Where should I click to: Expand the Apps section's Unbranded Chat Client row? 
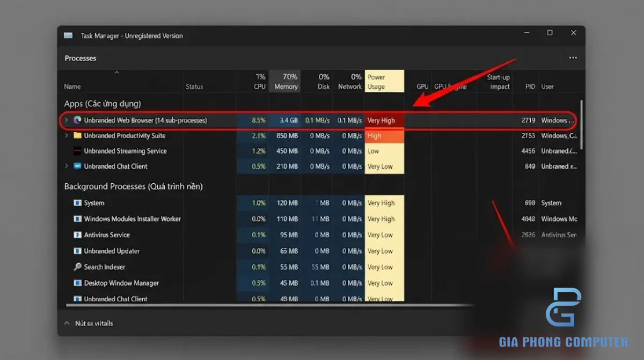click(x=67, y=166)
